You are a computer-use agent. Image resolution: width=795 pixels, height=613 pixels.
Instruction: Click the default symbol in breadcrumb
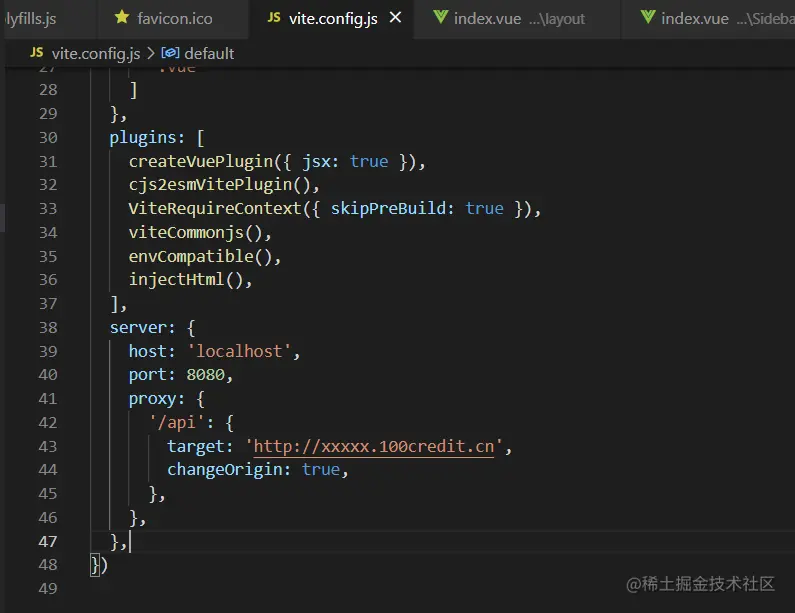209,53
